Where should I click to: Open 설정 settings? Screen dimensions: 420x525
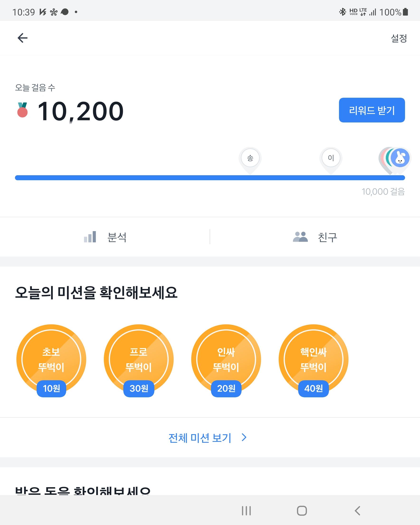[399, 38]
